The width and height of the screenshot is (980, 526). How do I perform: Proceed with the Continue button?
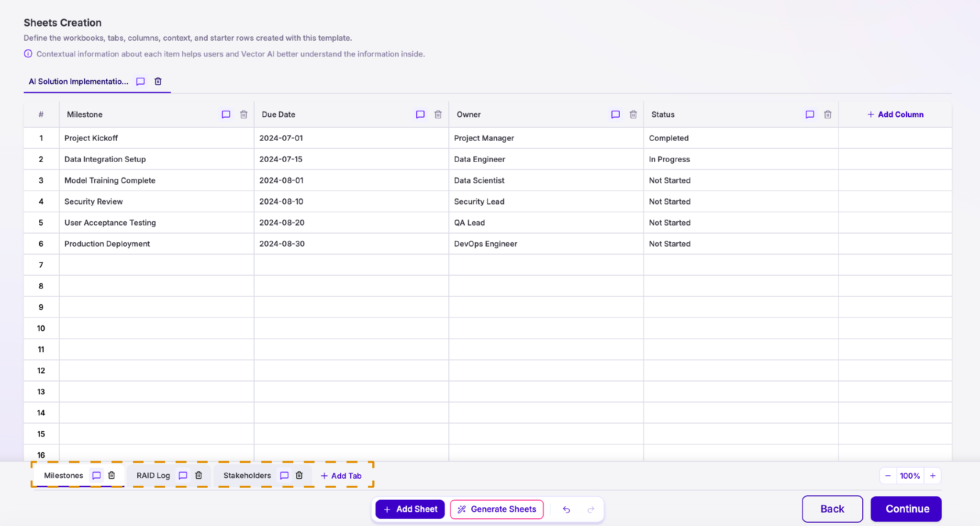tap(906, 509)
